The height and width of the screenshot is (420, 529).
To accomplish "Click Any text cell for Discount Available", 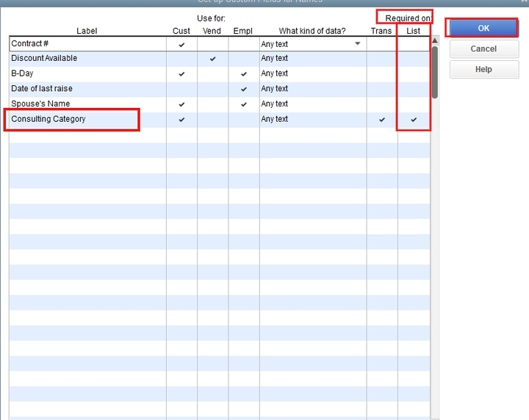I will pos(313,58).
